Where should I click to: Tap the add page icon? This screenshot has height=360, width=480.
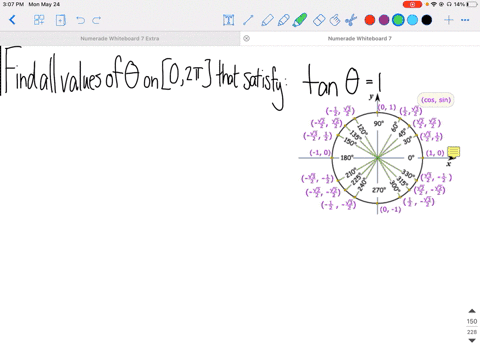[60, 20]
